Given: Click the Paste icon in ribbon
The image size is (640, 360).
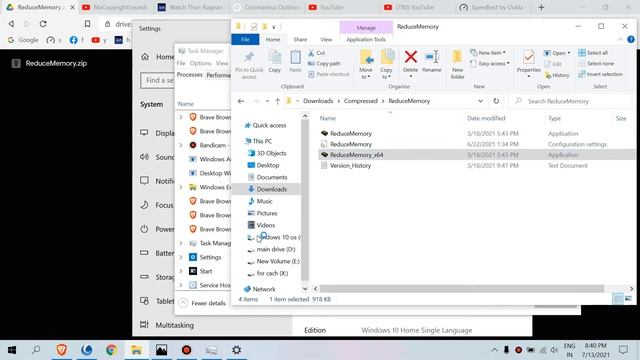Looking at the screenshot, I should [295, 58].
